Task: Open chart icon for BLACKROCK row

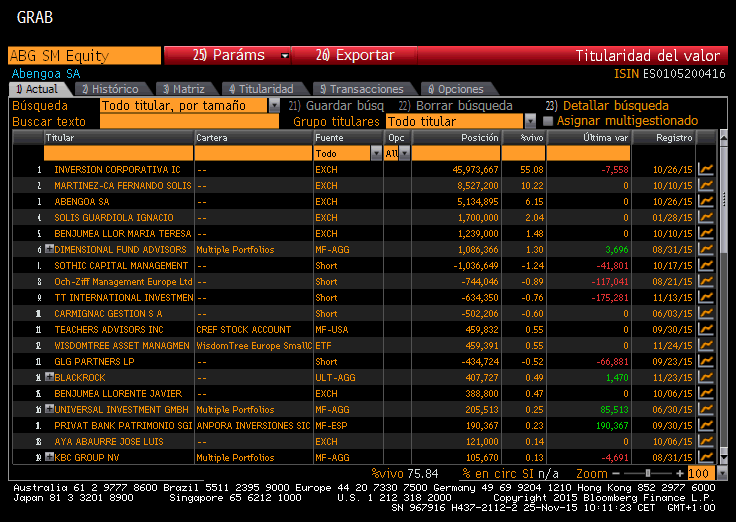Action: 705,377
